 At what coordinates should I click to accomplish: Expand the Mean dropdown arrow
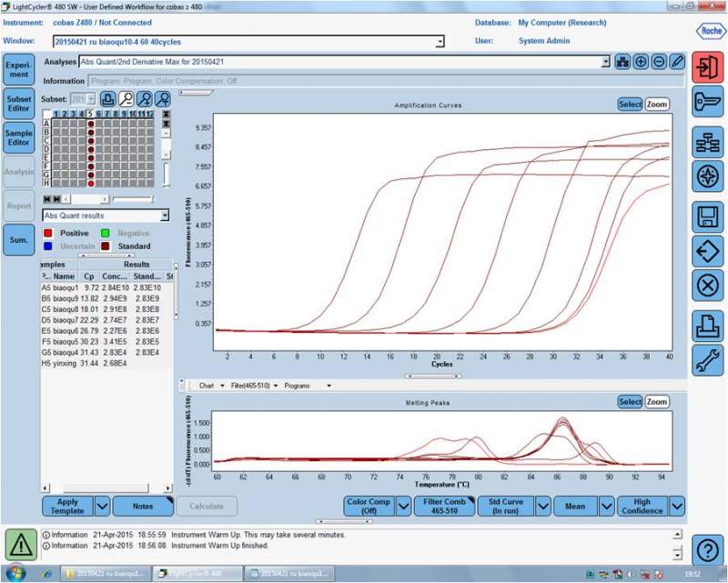[x=606, y=507]
